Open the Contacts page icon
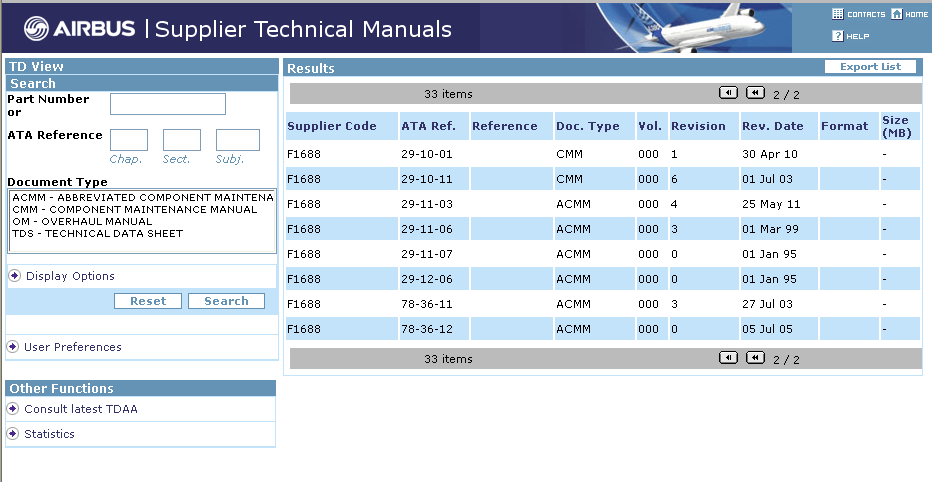The image size is (932, 482). tap(837, 14)
